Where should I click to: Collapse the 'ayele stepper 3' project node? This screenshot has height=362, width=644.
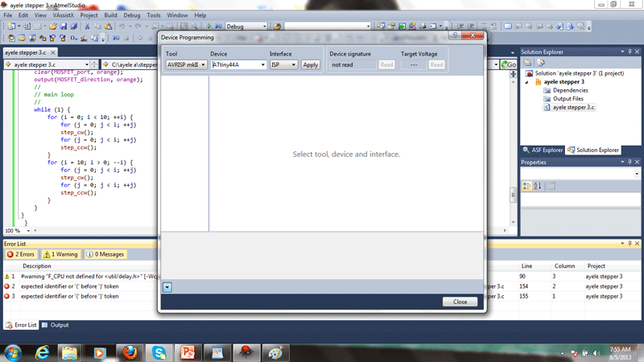pyautogui.click(x=527, y=82)
